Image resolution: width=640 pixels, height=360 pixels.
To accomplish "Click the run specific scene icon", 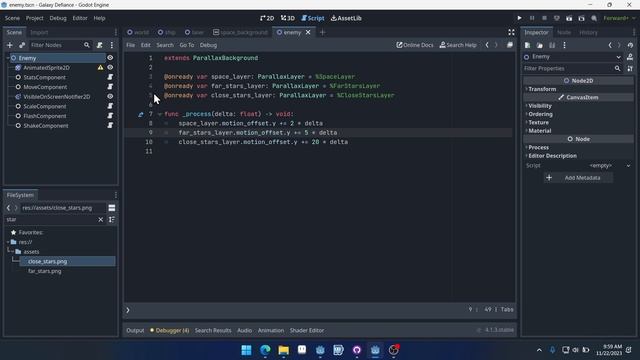I will point(582,18).
